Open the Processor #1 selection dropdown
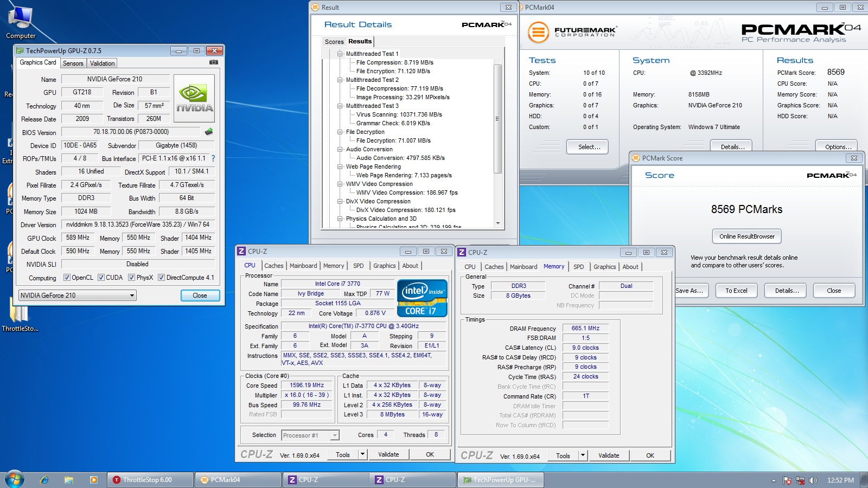The image size is (868, 488). (310, 435)
